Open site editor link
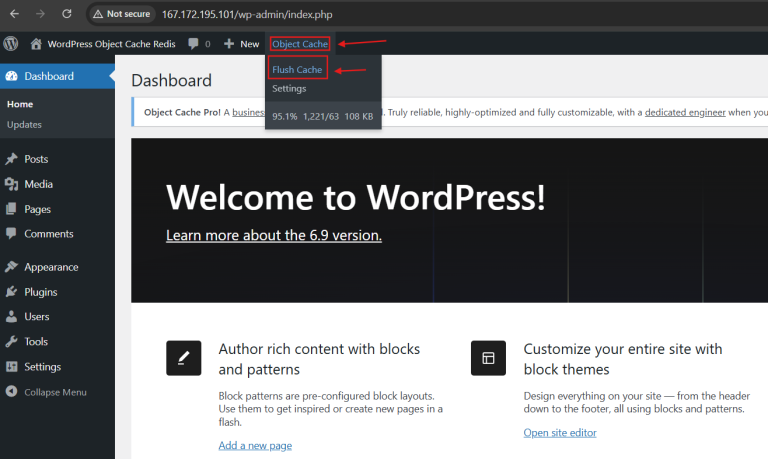 [x=560, y=433]
